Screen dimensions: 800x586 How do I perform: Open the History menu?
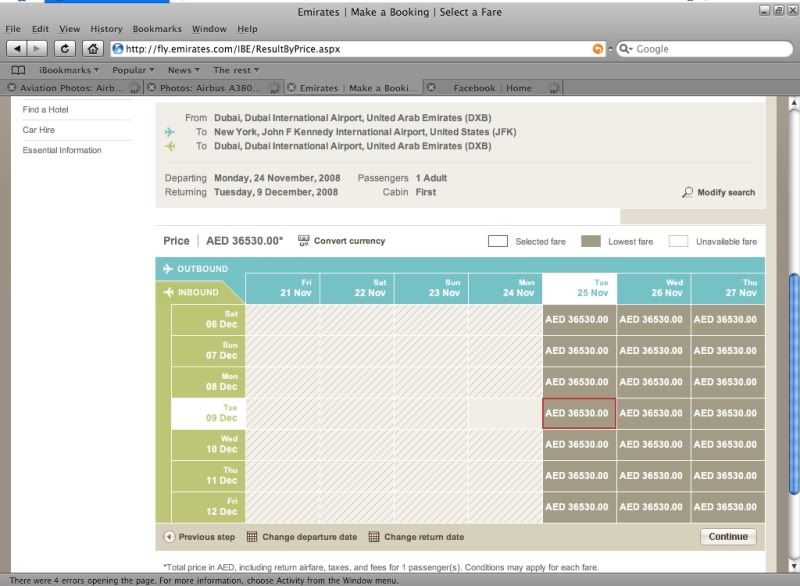tap(106, 29)
